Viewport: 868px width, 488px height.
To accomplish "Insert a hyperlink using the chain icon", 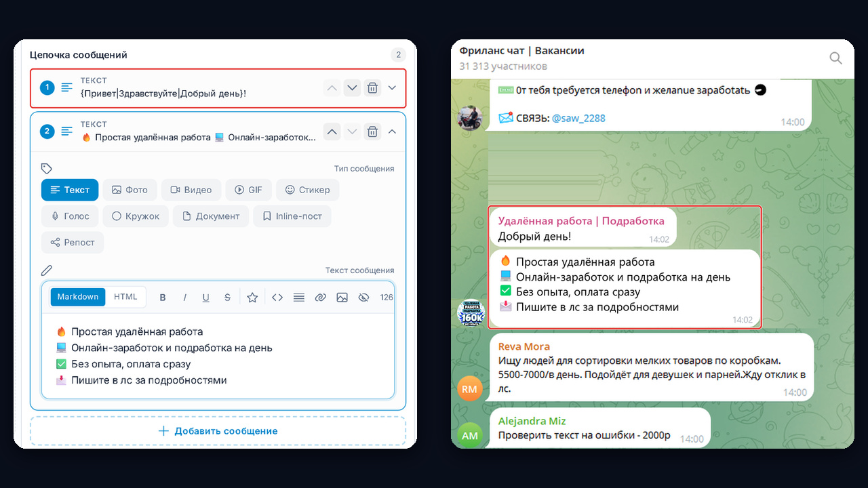I will point(320,298).
